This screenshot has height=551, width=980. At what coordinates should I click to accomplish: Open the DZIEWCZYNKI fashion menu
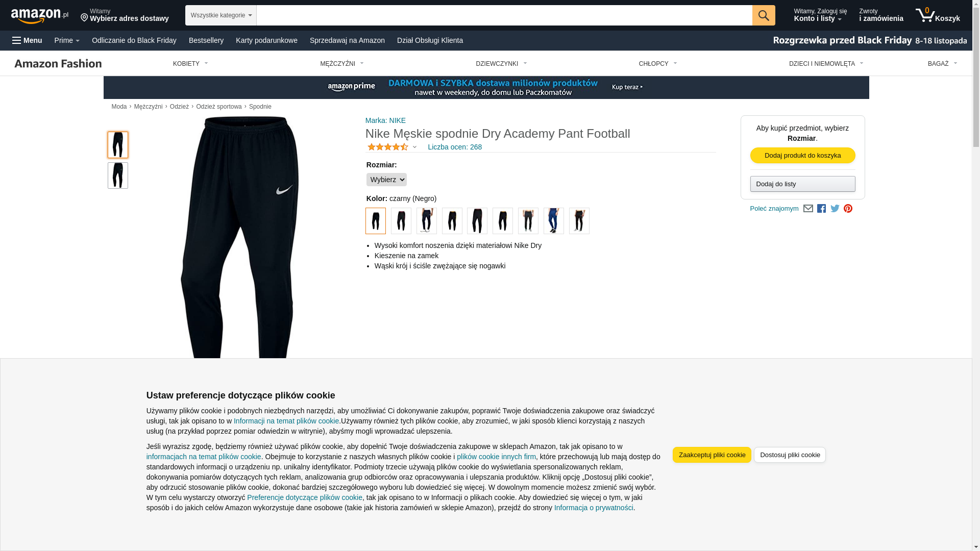point(501,64)
